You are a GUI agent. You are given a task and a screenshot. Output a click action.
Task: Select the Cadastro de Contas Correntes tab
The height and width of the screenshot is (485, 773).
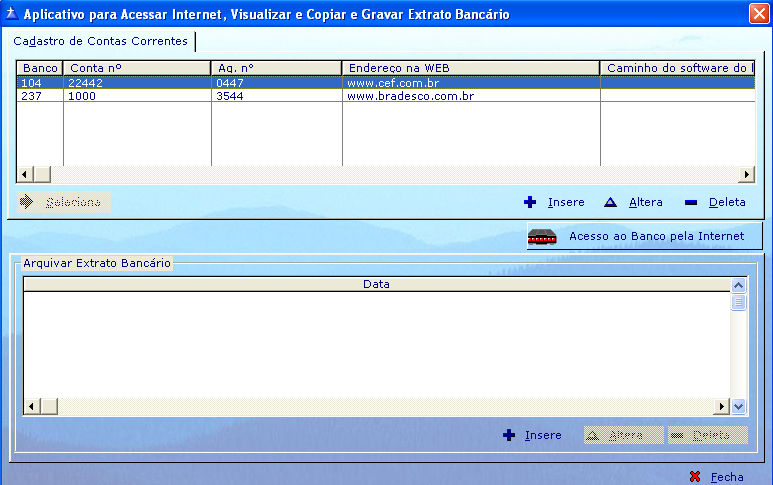pyautogui.click(x=100, y=41)
